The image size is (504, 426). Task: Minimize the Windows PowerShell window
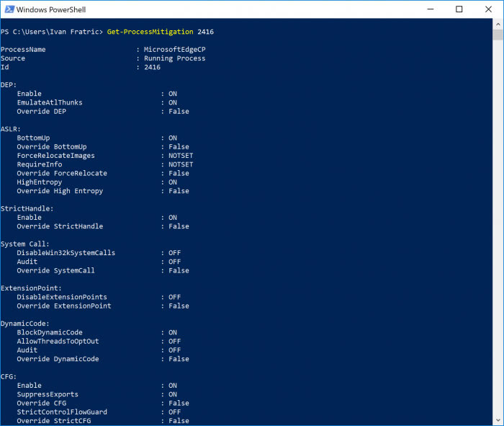tap(427, 9)
